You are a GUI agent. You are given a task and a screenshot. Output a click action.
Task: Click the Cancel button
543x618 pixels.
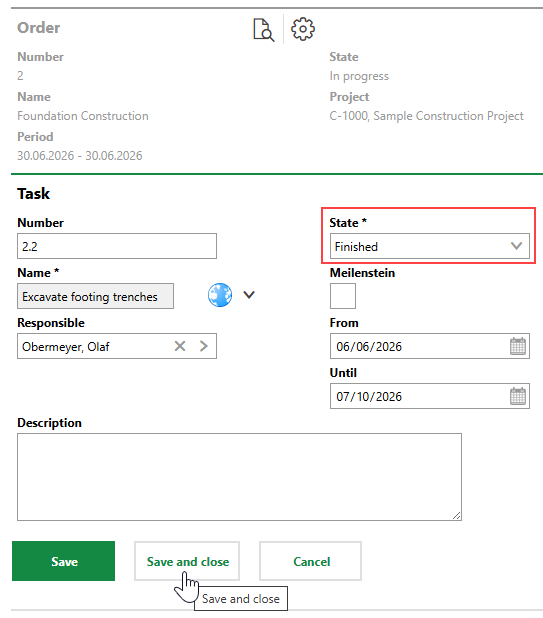[x=311, y=561]
